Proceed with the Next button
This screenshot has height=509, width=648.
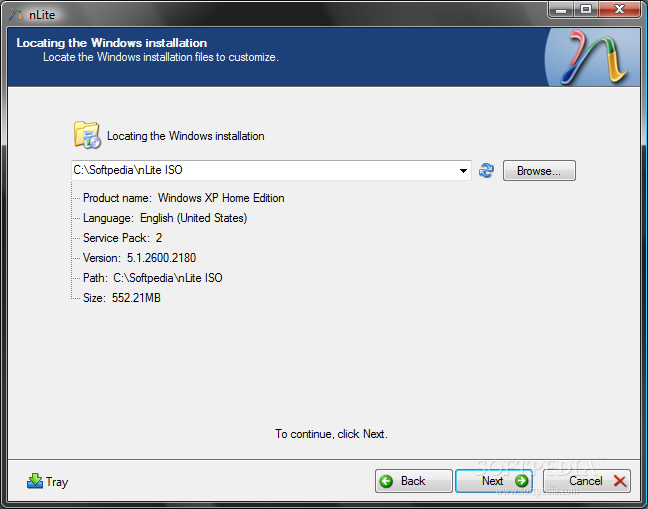[494, 481]
